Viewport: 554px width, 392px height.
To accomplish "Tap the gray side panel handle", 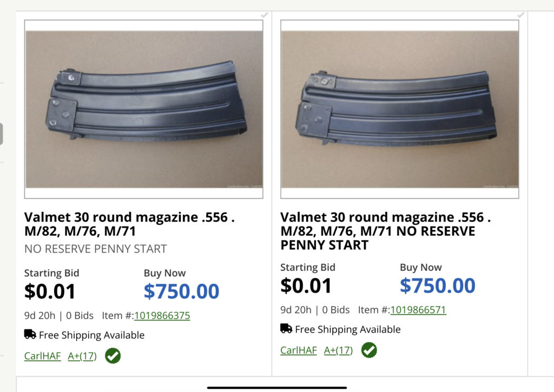I will pos(1,134).
